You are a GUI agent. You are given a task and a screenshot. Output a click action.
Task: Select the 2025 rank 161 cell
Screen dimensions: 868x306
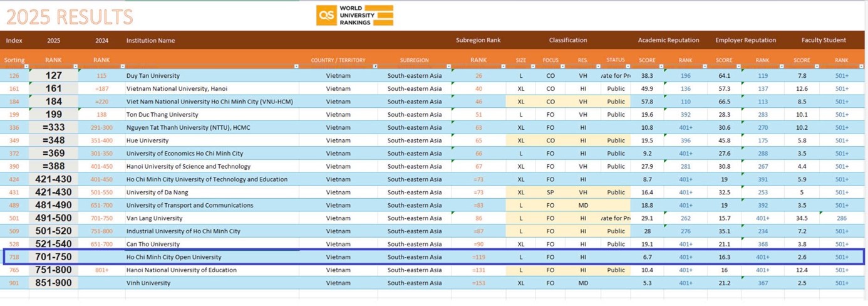(x=54, y=88)
